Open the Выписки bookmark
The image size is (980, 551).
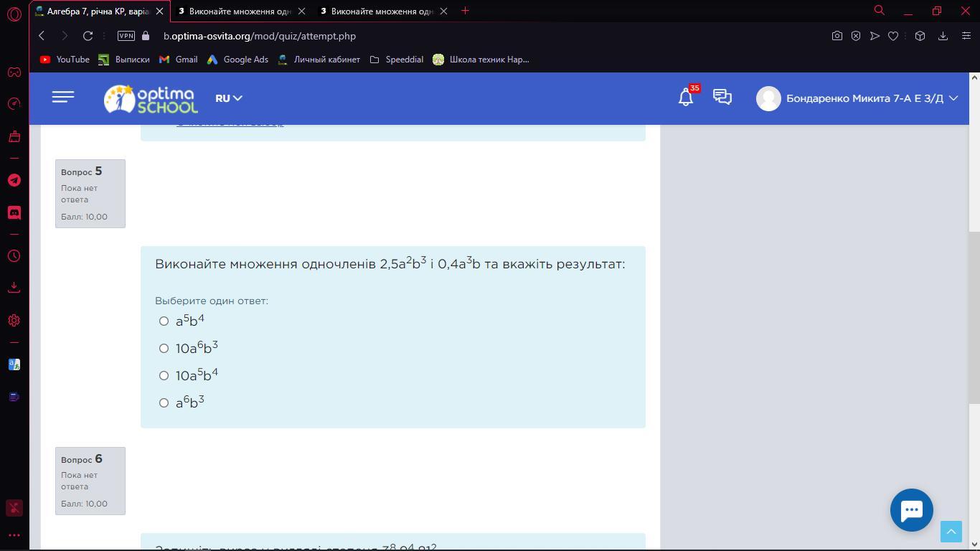click(x=124, y=60)
